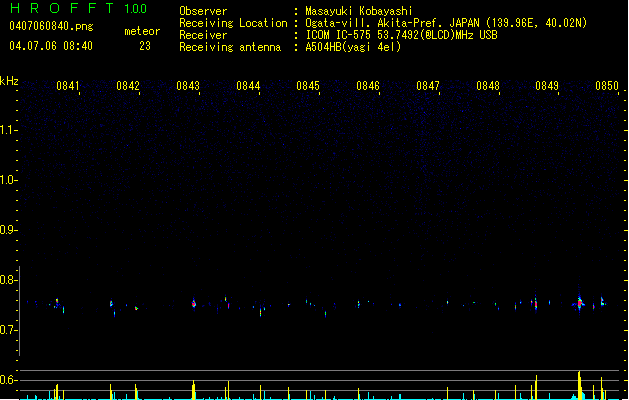Click the HROFFT 1.0.0 title text
Screen dimensions: 629x400
[79, 8]
